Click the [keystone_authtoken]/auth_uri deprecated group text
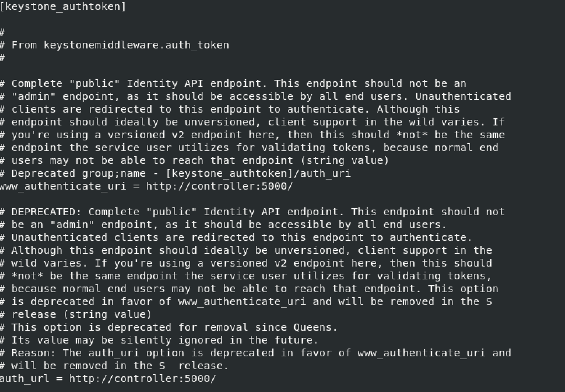The image size is (565, 392). pos(258,174)
